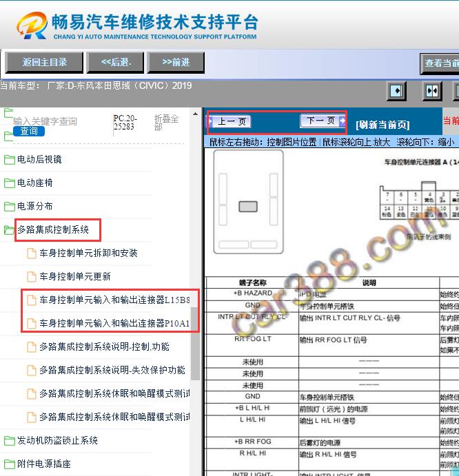This screenshot has width=459, height=476.
Task: Click the folder icon beside 附件电源插座
Action: (10, 464)
